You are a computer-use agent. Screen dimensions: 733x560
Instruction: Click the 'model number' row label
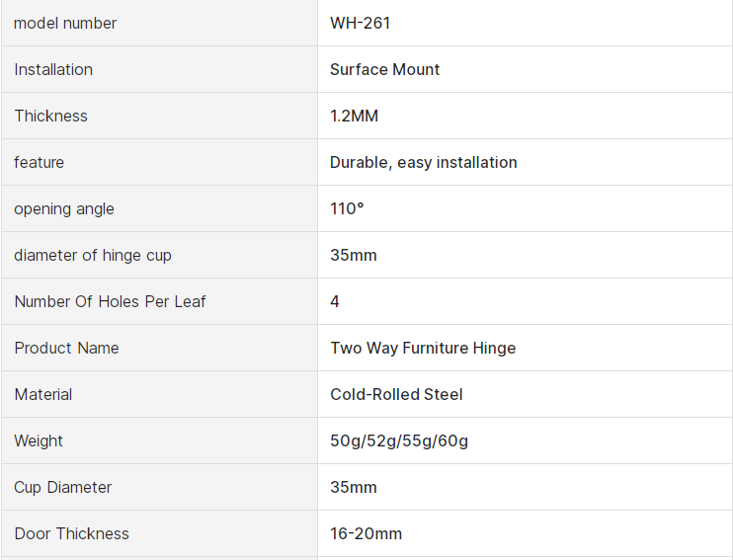[65, 23]
